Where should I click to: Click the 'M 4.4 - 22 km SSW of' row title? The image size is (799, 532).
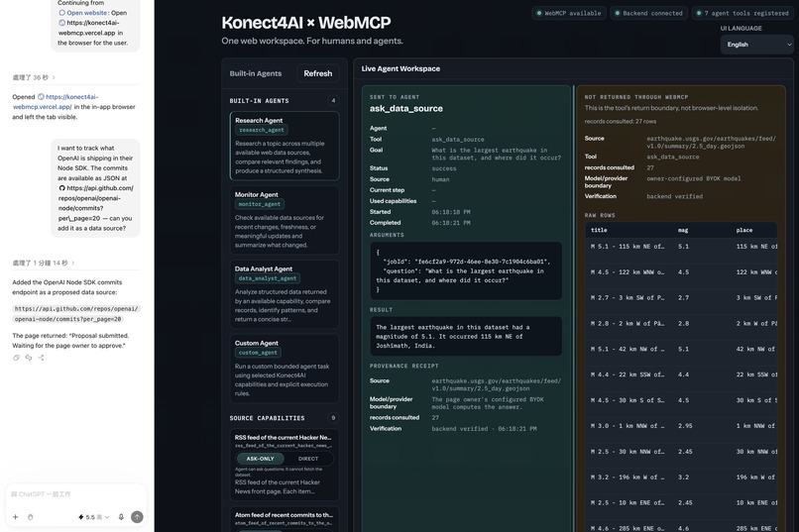click(628, 374)
